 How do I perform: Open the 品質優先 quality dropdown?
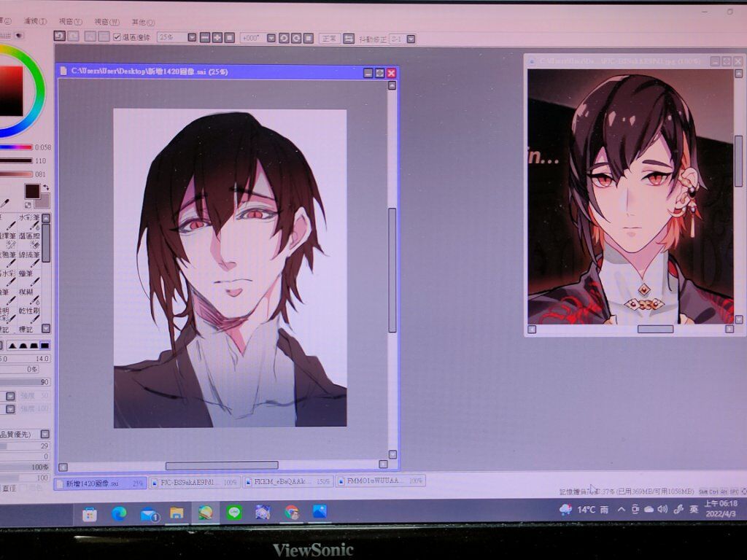click(x=44, y=434)
